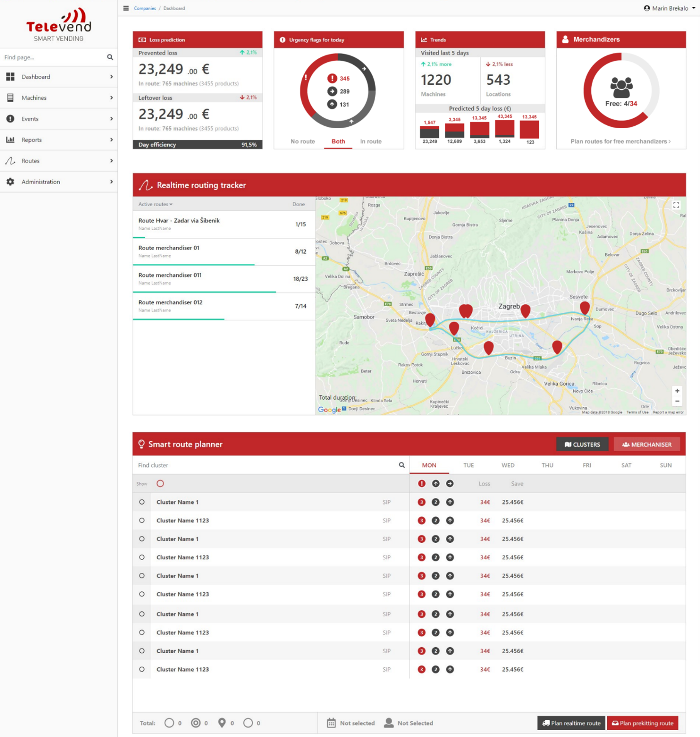
Task: Click the Plan prekitting route button
Action: [x=642, y=723]
